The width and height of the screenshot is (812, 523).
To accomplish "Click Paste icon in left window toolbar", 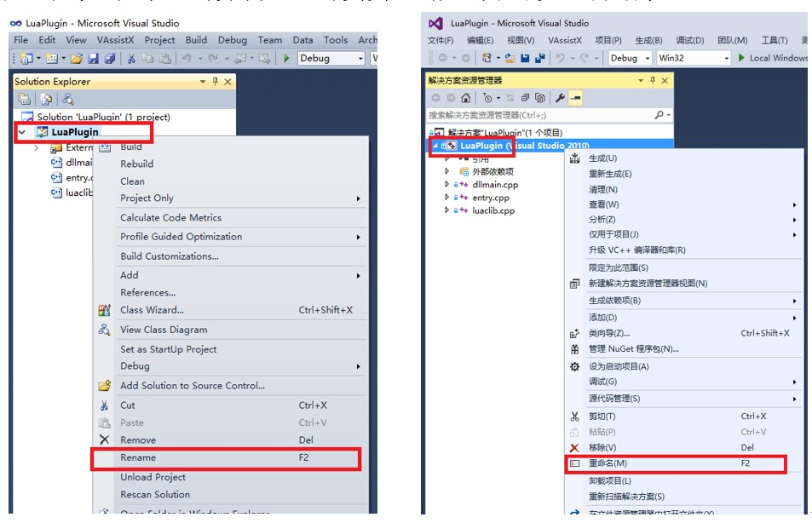I will coord(164,59).
